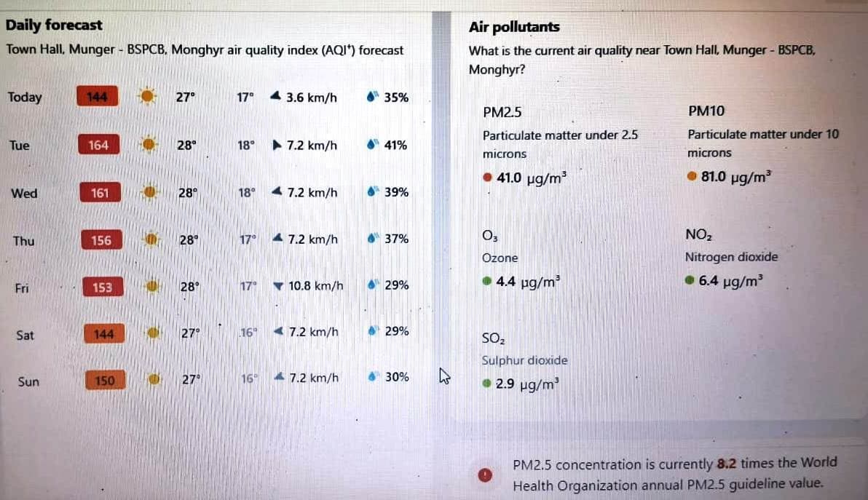Viewport: 868px width, 500px height.
Task: Open the PM10 pollutant entry
Action: tap(706, 111)
